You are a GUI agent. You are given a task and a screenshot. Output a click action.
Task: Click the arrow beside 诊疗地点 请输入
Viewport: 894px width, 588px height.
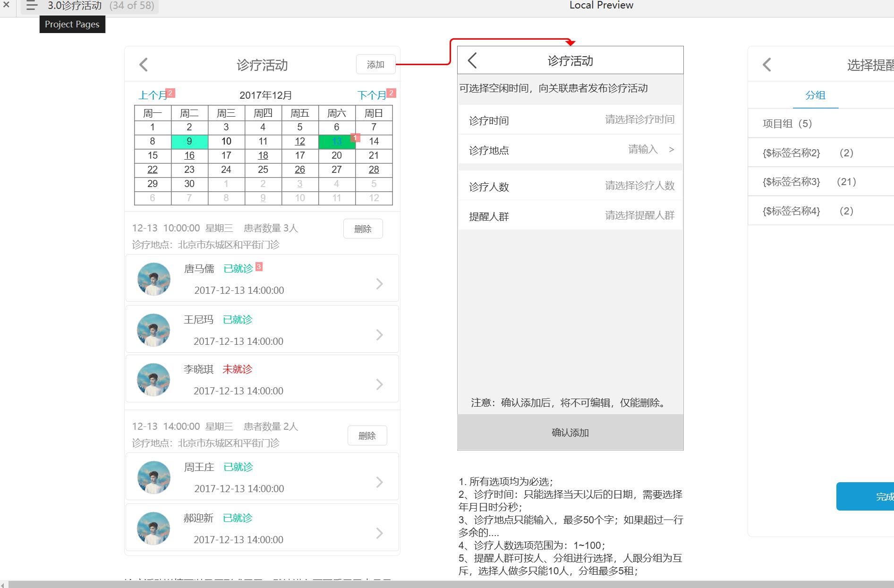(672, 150)
